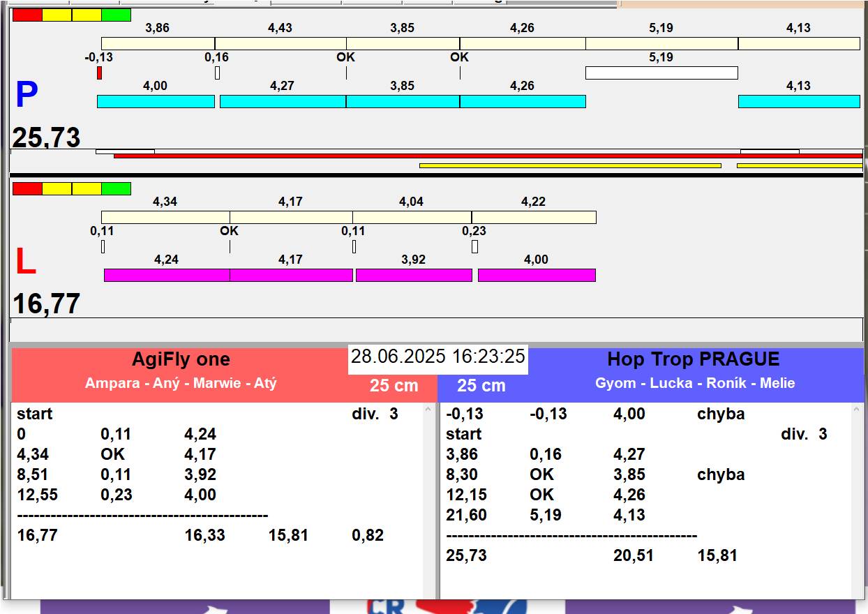Click the large 16,77 total time in lane L

click(47, 304)
